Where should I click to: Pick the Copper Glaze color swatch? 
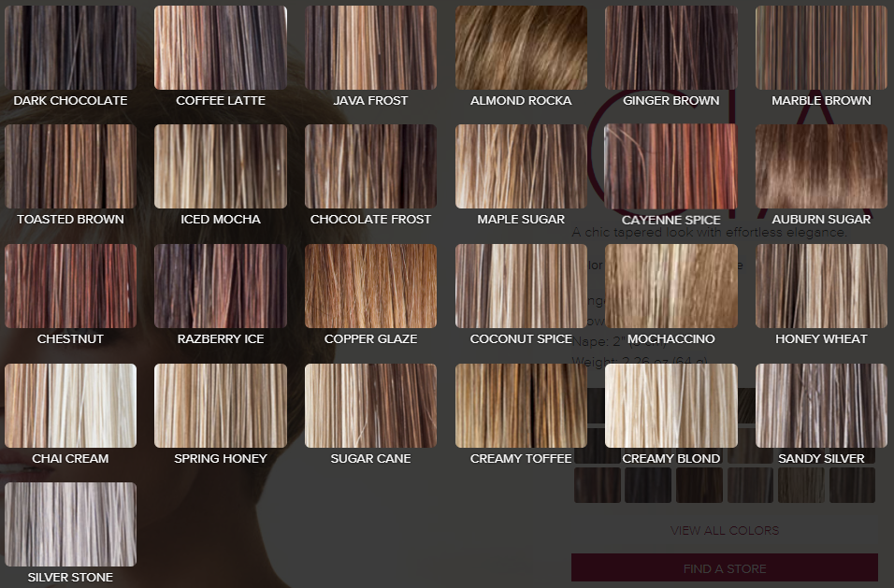[370, 286]
